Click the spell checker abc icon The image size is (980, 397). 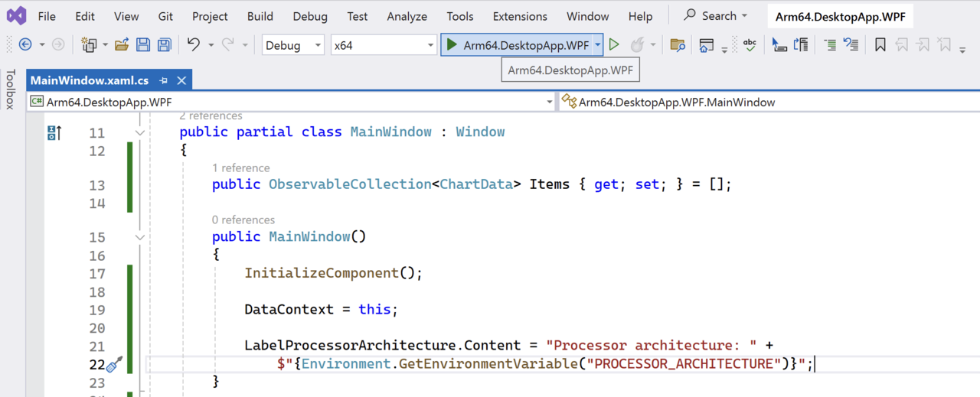point(750,45)
